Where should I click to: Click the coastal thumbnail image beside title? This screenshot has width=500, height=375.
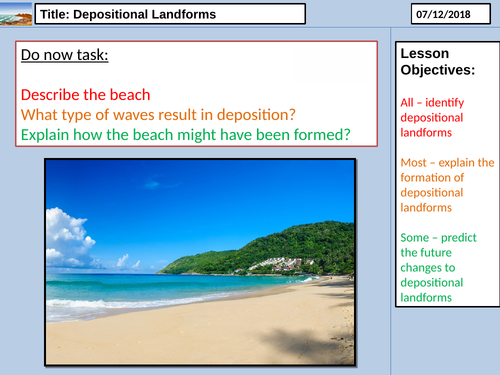tap(16, 14)
